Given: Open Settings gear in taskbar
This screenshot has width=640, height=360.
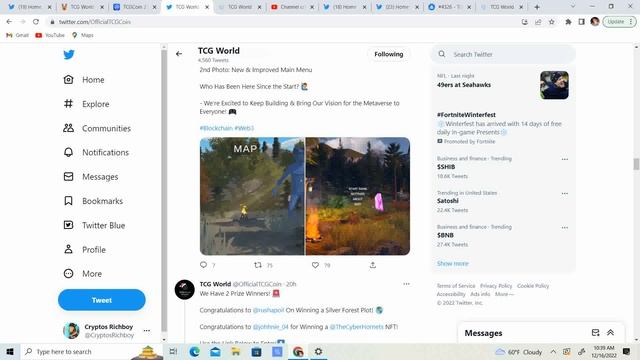Looking at the screenshot, I should tap(318, 351).
